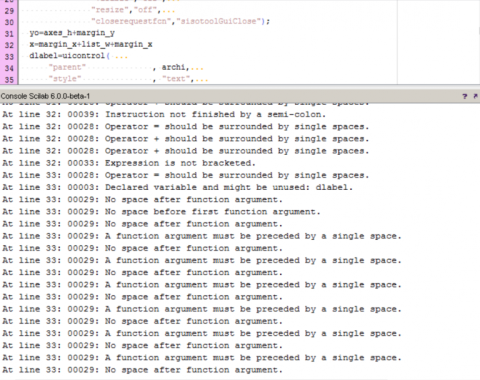Click the "sisotoolGuiClose" string in editor
This screenshot has width=480, height=380.
click(219, 21)
